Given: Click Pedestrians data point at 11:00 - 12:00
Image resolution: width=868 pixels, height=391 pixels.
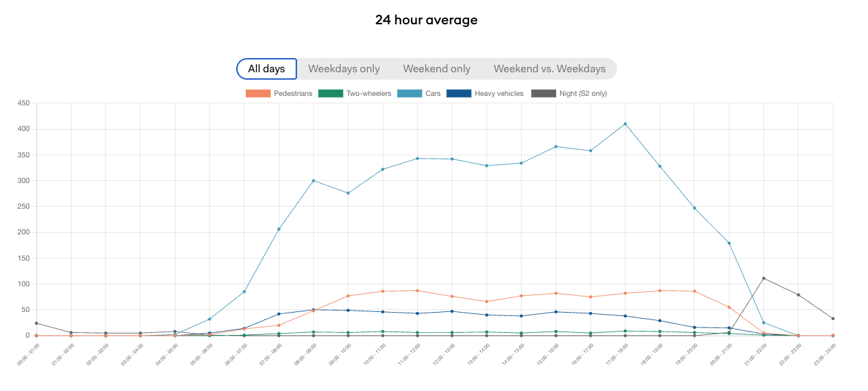Looking at the screenshot, I should (417, 290).
